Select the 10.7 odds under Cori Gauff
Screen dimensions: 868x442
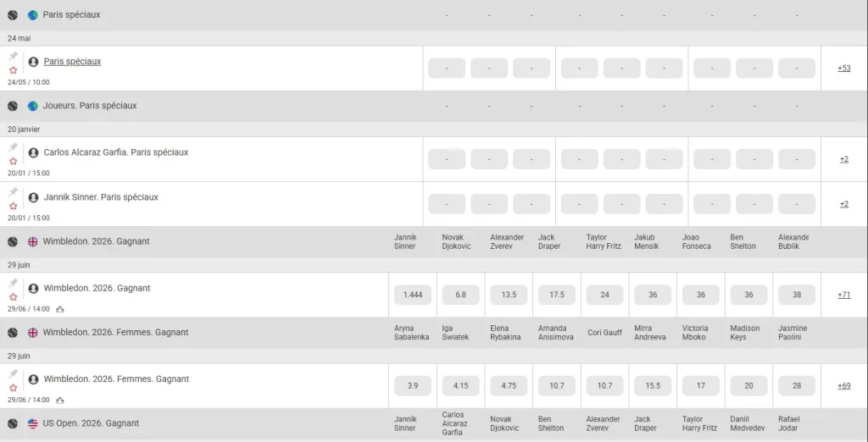coord(604,386)
